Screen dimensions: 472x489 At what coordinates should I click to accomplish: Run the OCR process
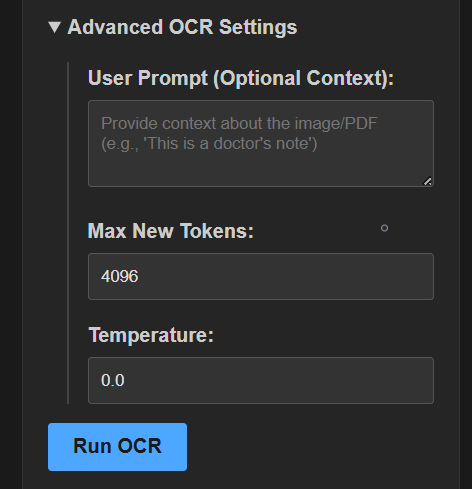point(117,447)
